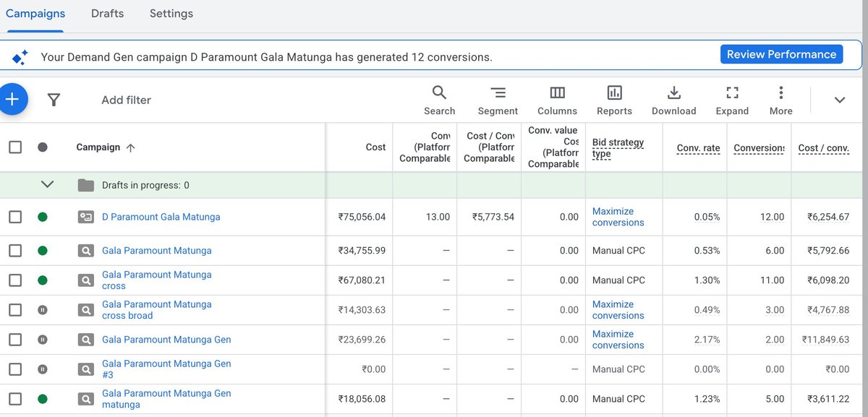Click the ₹5,773.54 platform comparable cost cell
The image size is (868, 417).
[493, 217]
